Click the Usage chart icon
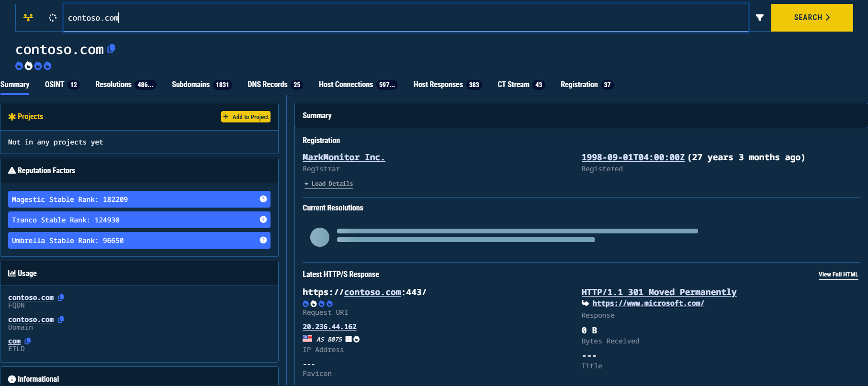The height and width of the screenshot is (386, 868). tap(12, 273)
